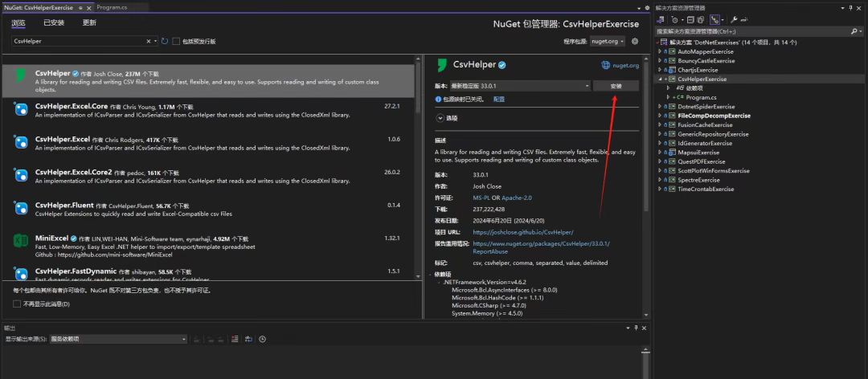
Task: Clear all output with the red-marked icon
Action: [x=235, y=339]
